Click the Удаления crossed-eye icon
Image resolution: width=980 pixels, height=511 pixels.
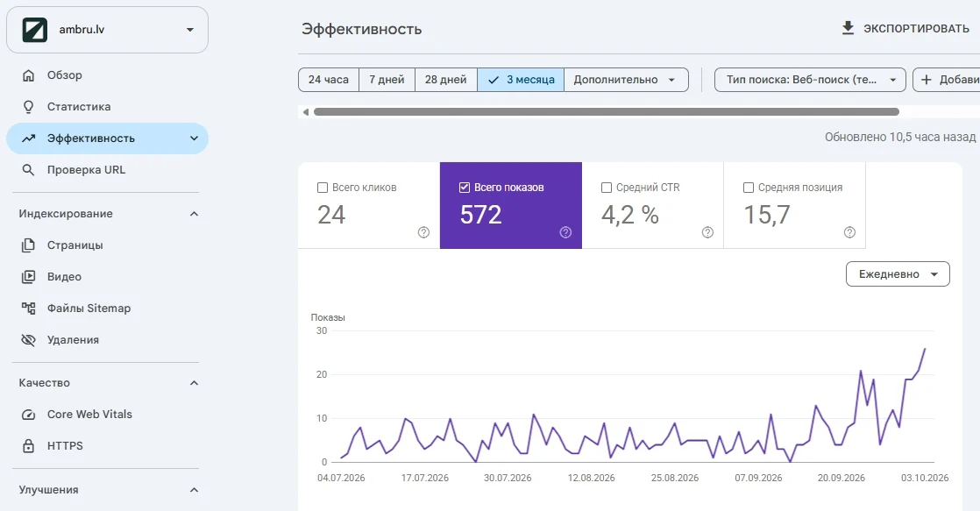(28, 340)
